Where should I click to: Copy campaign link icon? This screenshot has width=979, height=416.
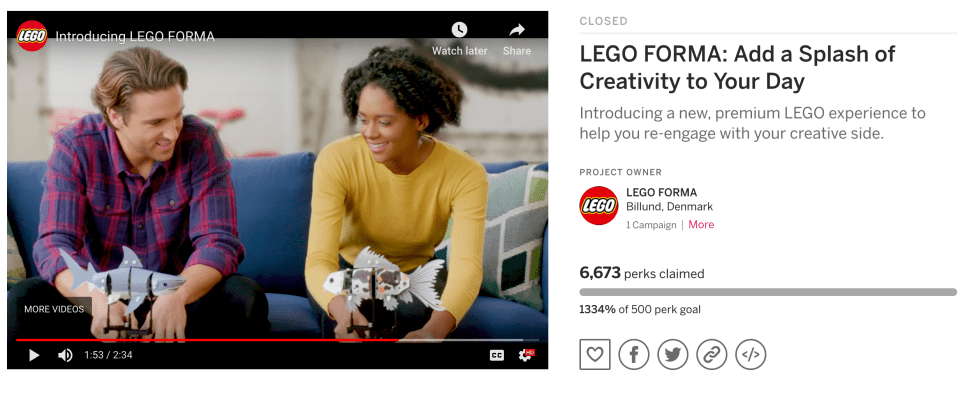coord(712,355)
